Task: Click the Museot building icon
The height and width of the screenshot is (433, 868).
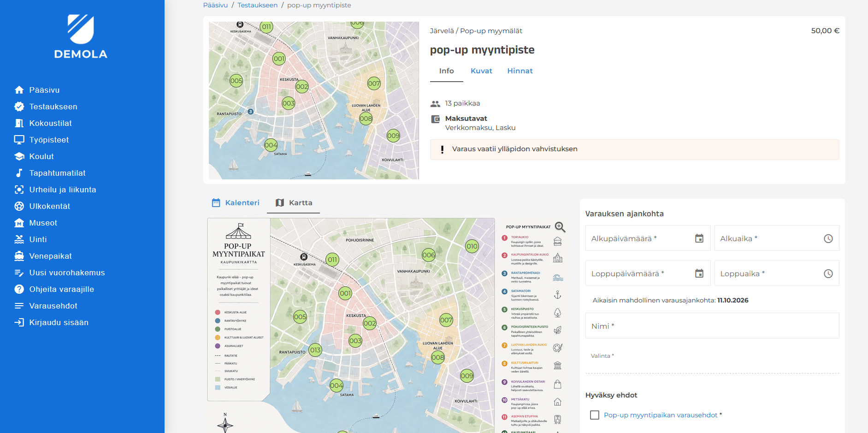Action: (19, 223)
